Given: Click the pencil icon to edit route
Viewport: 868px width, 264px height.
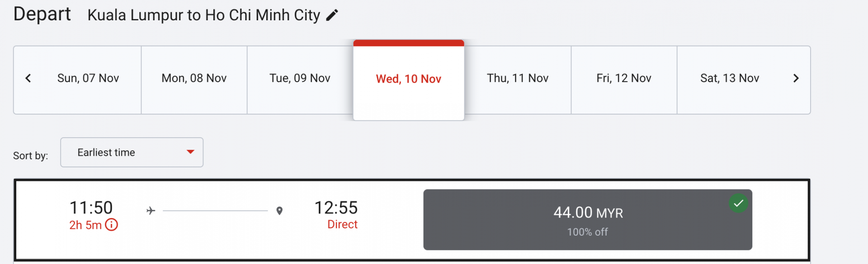Looking at the screenshot, I should click(332, 15).
